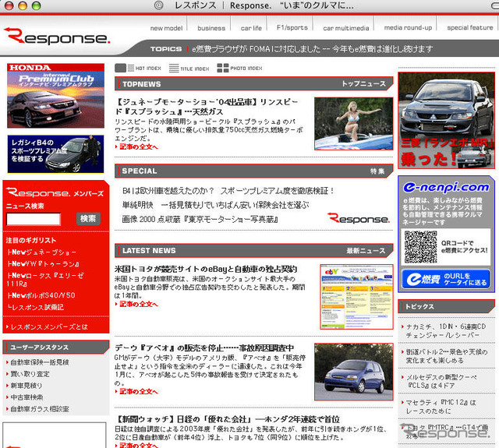Open 買い取り査定 link
499x448 pixels.
[x=28, y=374]
